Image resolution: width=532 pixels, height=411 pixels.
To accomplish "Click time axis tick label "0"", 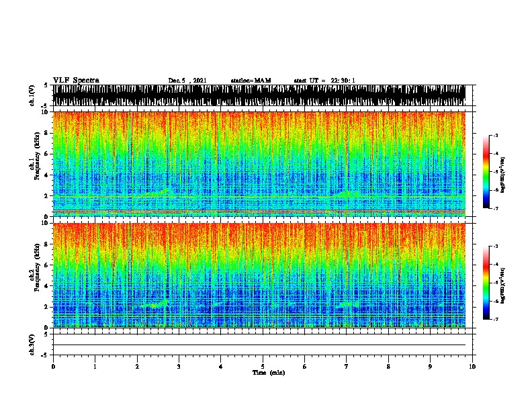I will coord(53,367).
